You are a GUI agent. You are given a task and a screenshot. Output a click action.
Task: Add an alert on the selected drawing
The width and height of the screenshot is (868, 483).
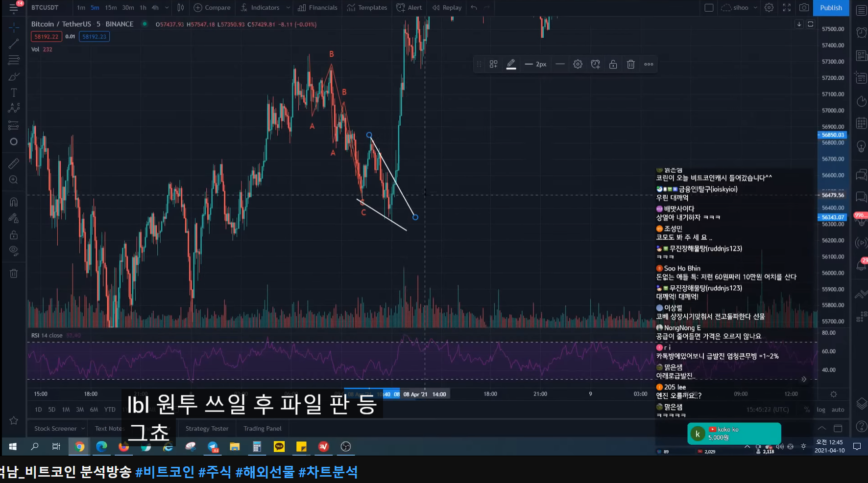(x=595, y=64)
